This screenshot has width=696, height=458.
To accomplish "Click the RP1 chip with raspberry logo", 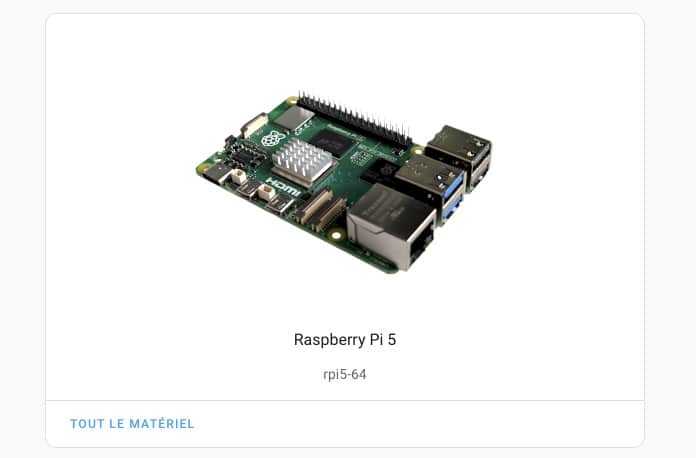I will (x=381, y=172).
